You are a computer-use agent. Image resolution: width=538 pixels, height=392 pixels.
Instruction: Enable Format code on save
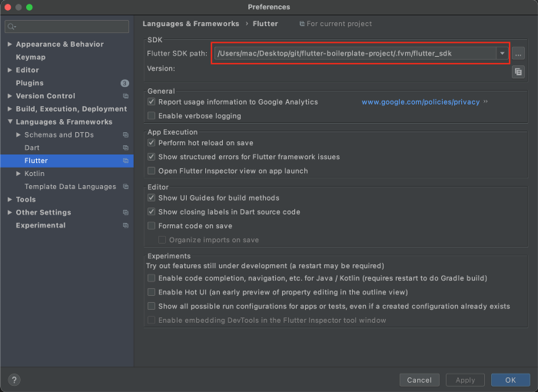[151, 226]
